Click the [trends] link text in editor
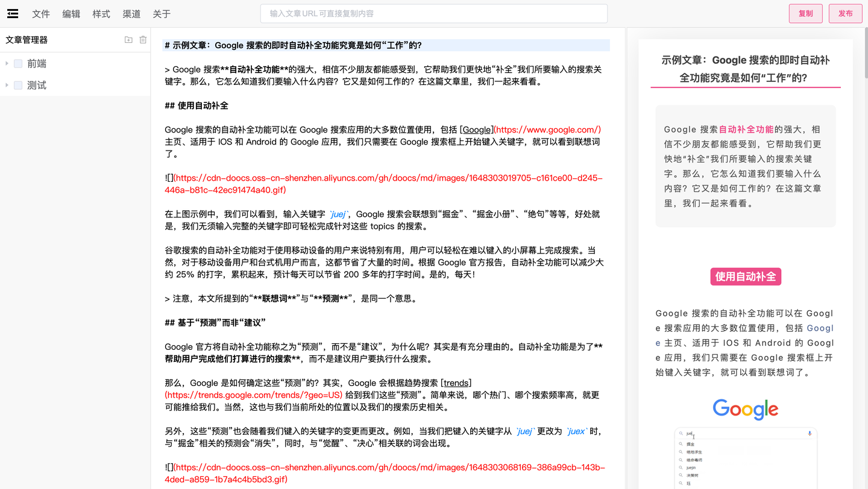This screenshot has height=489, width=868. click(x=456, y=383)
